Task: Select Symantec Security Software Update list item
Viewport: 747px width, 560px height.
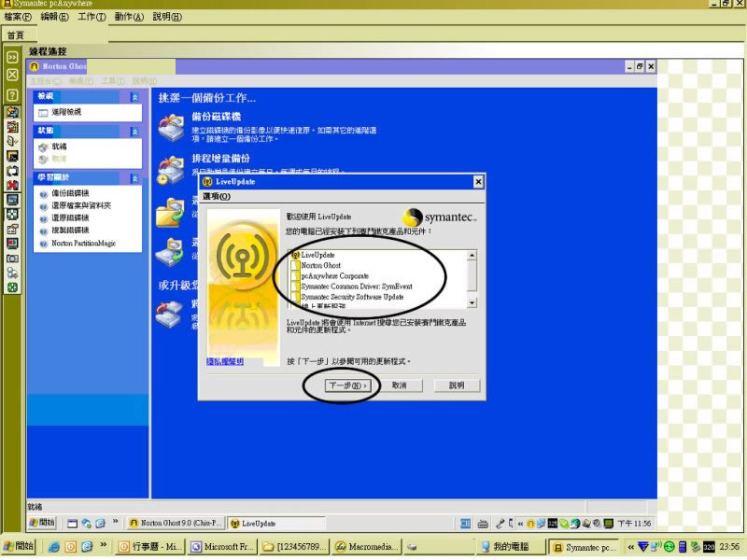Action: click(x=353, y=297)
